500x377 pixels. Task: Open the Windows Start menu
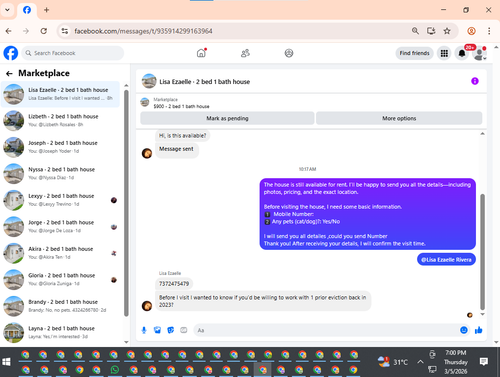pyautogui.click(x=6, y=362)
